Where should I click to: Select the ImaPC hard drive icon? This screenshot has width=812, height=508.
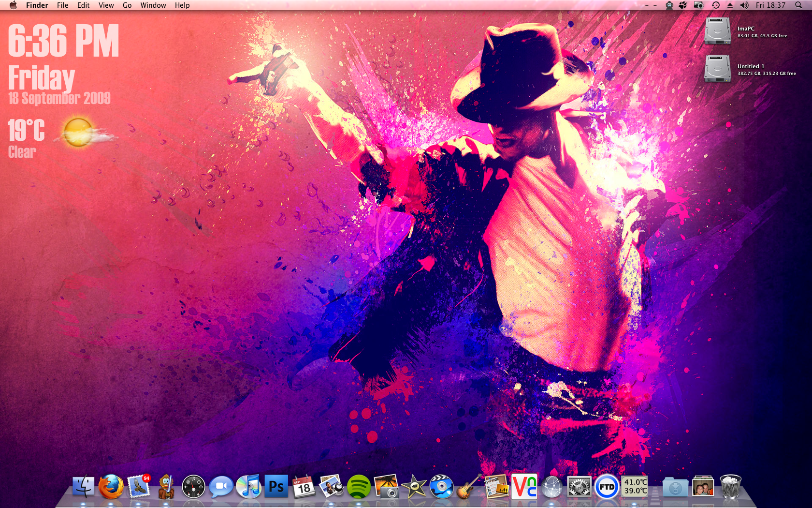pos(717,31)
